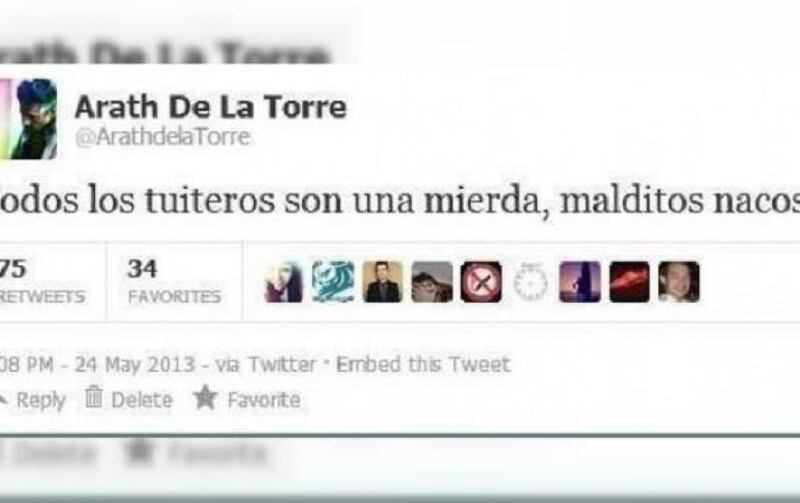
Task: Open the red crossed-circle retweeter avatar
Action: [x=481, y=282]
